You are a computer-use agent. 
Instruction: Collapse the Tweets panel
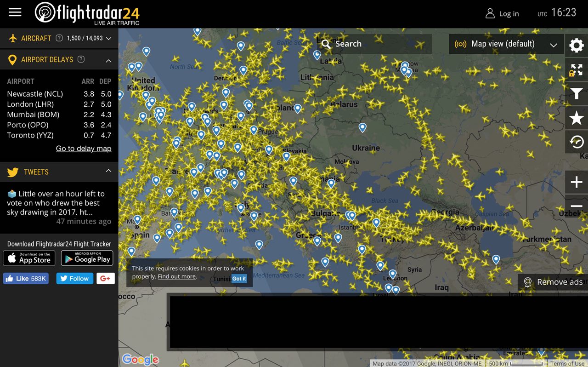(x=108, y=171)
